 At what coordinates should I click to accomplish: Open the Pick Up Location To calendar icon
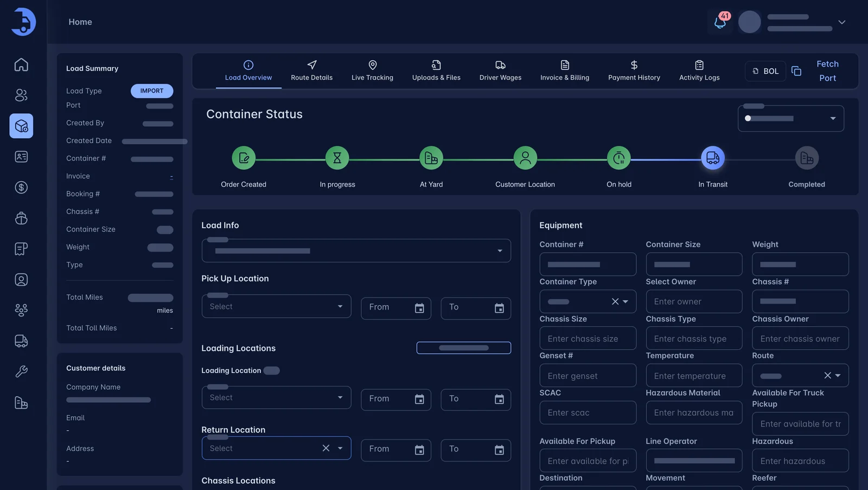pyautogui.click(x=499, y=308)
